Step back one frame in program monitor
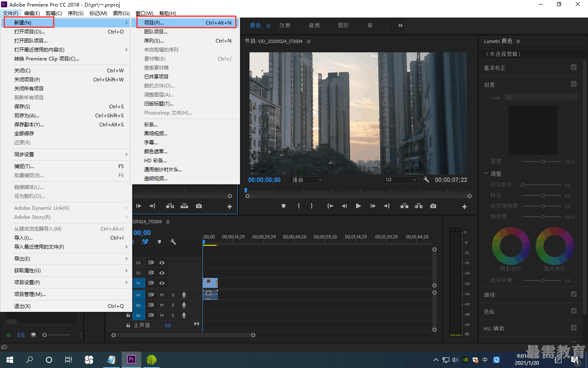Image resolution: width=588 pixels, height=368 pixels. 344,206
